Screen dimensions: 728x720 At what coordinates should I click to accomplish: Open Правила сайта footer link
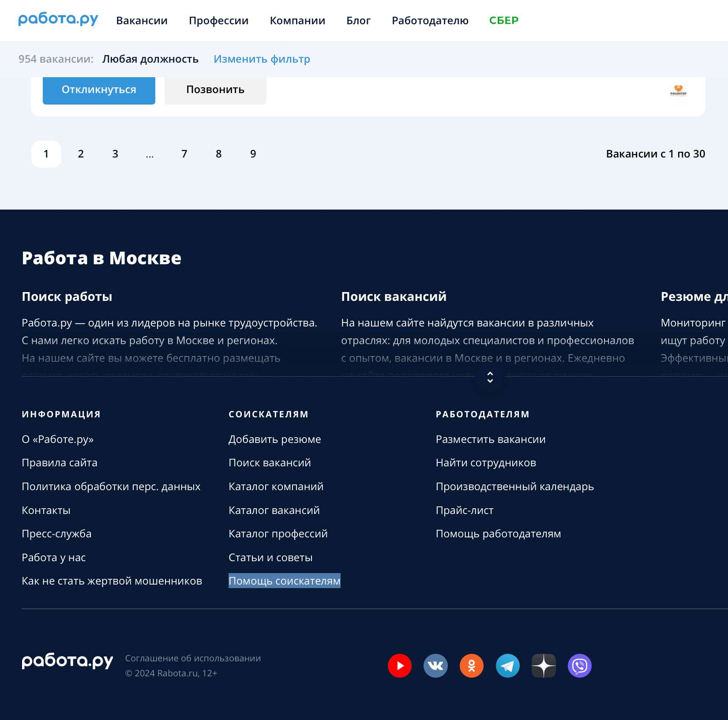pos(60,463)
